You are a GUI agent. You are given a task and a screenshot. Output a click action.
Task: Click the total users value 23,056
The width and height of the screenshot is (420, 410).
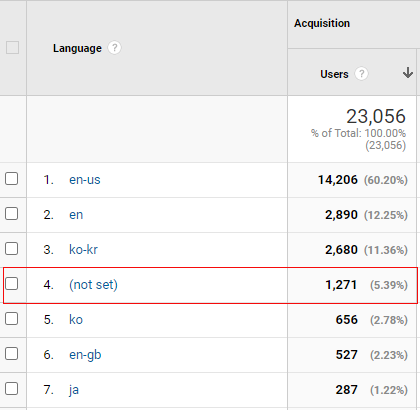tap(376, 116)
